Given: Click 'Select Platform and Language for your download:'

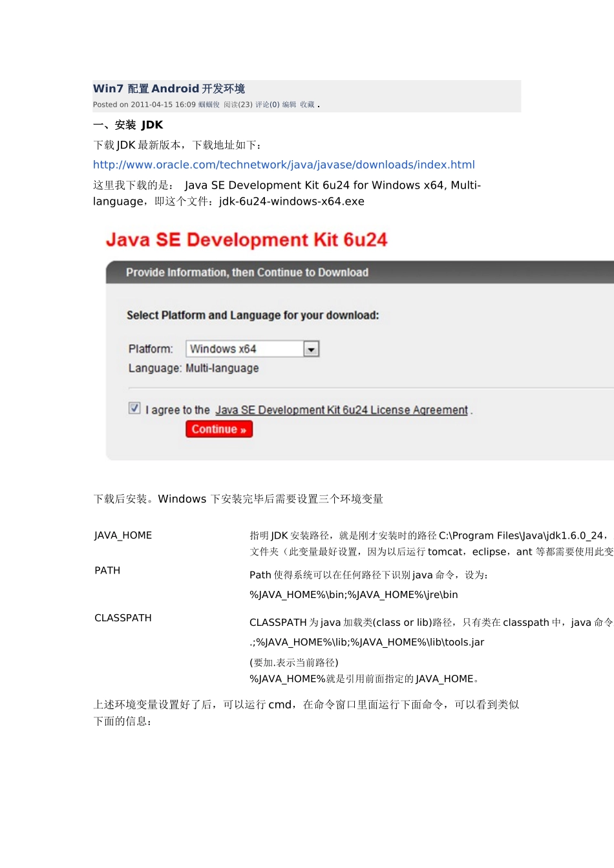Looking at the screenshot, I should 253,315.
